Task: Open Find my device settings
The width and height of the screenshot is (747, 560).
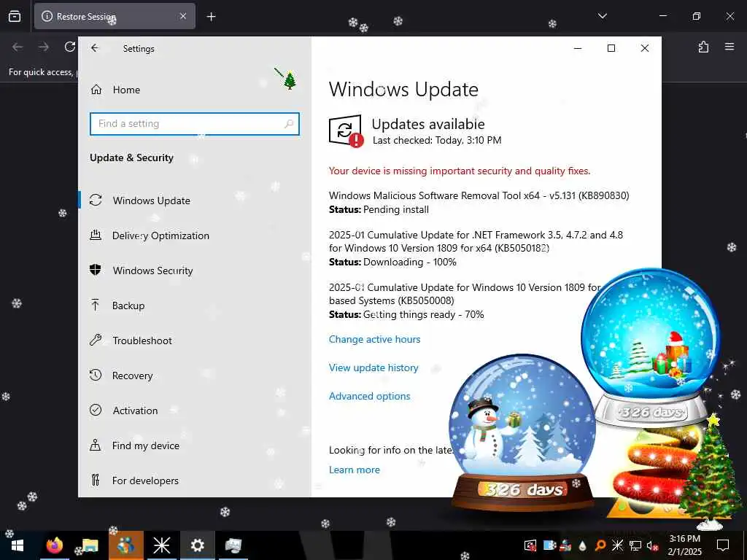Action: click(x=146, y=446)
